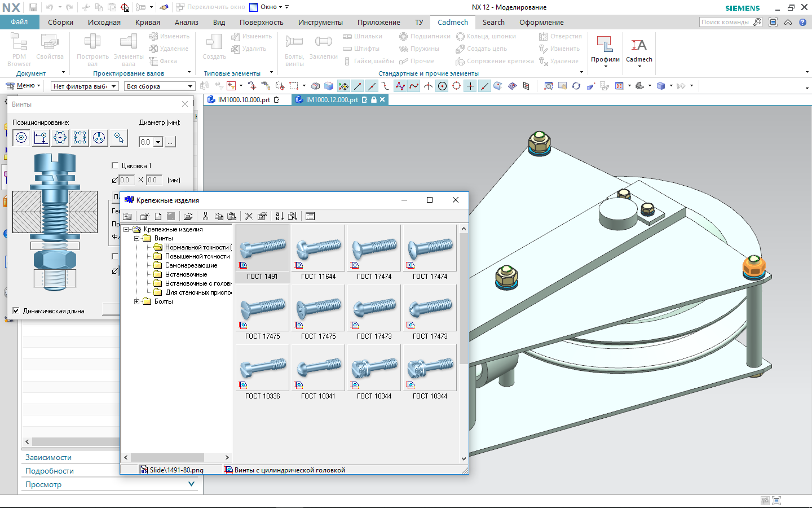Open folder icon in fasteners toolbar
This screenshot has height=508, width=812.
coord(188,216)
